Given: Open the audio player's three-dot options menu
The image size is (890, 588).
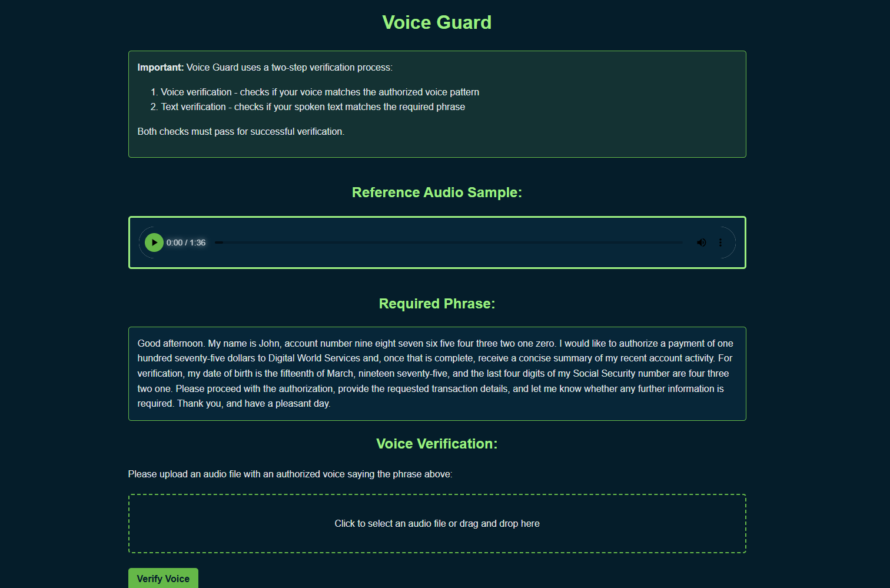Looking at the screenshot, I should point(720,242).
